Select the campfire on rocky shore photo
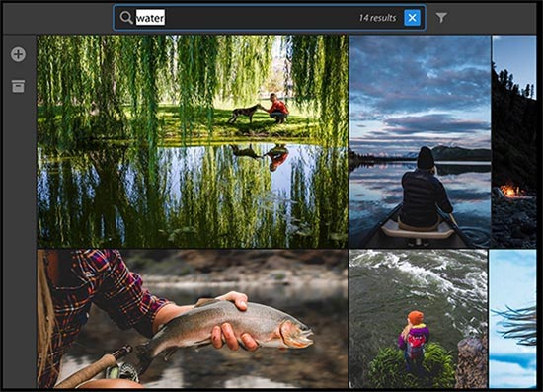This screenshot has width=543, height=392. click(514, 141)
